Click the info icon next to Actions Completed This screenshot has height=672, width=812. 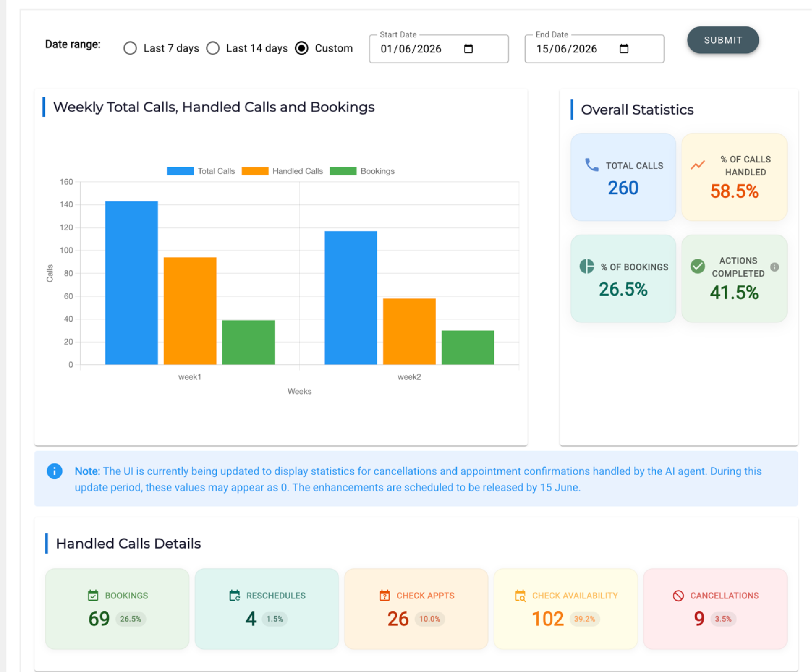pyautogui.click(x=774, y=267)
